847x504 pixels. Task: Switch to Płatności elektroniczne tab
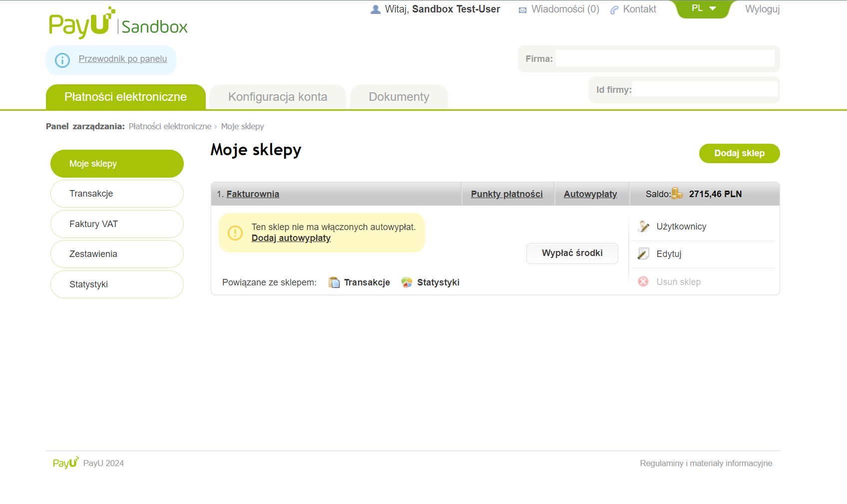[126, 97]
